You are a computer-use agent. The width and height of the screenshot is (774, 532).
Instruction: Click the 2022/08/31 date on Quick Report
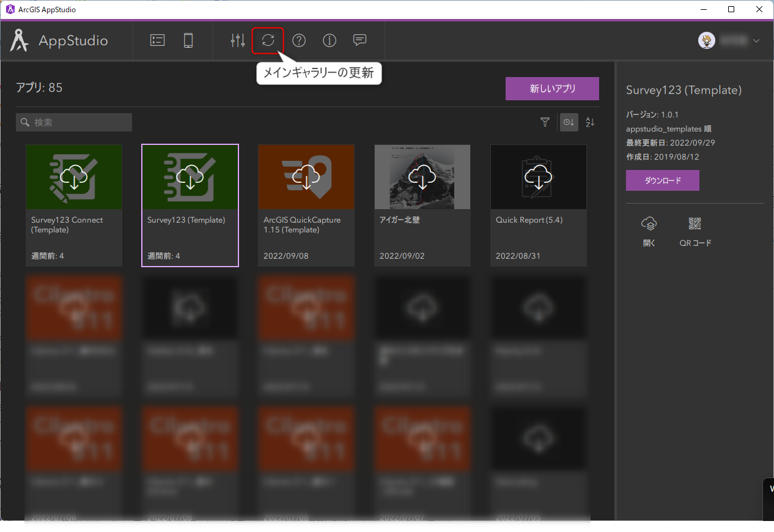click(x=518, y=256)
